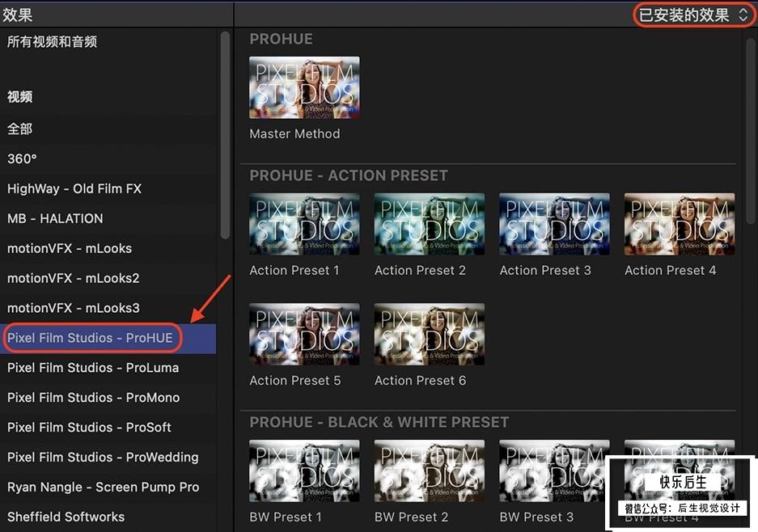The image size is (758, 532).
Task: Click the Action Preset 4 label
Action: point(671,271)
